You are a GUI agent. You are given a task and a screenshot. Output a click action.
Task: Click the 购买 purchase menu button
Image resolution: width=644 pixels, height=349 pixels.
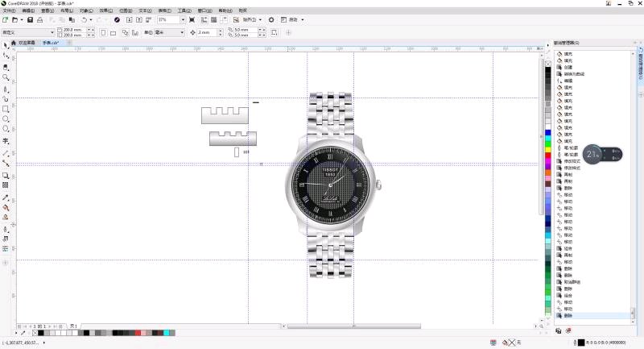(x=243, y=10)
